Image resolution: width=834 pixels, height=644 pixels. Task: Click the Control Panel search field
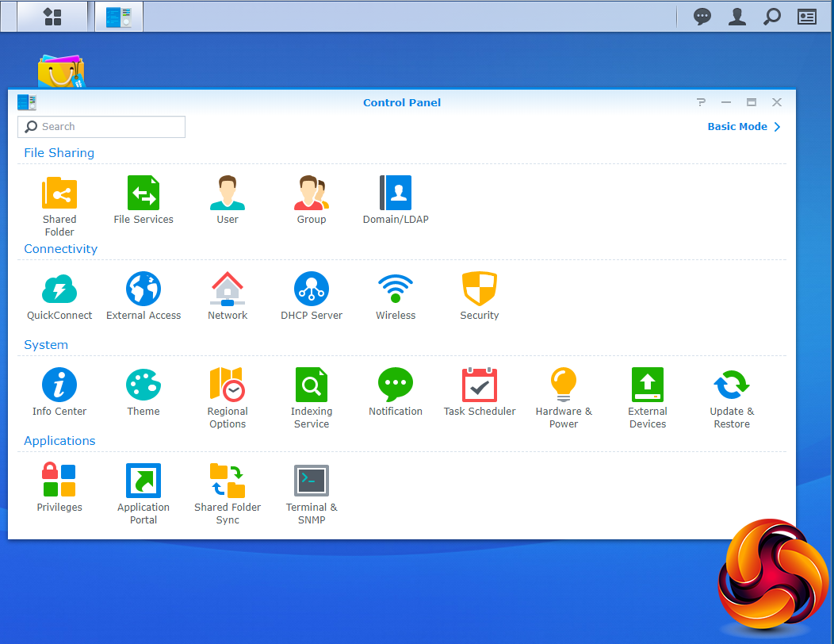[101, 127]
